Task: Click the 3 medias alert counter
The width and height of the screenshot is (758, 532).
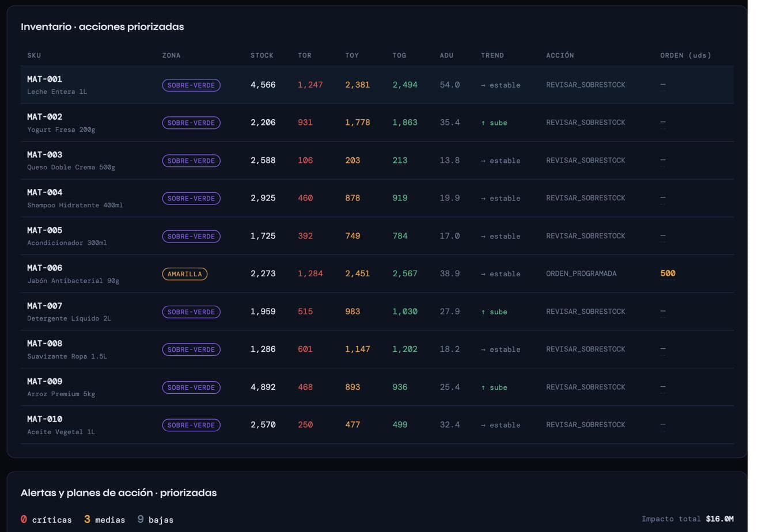Action: click(104, 519)
